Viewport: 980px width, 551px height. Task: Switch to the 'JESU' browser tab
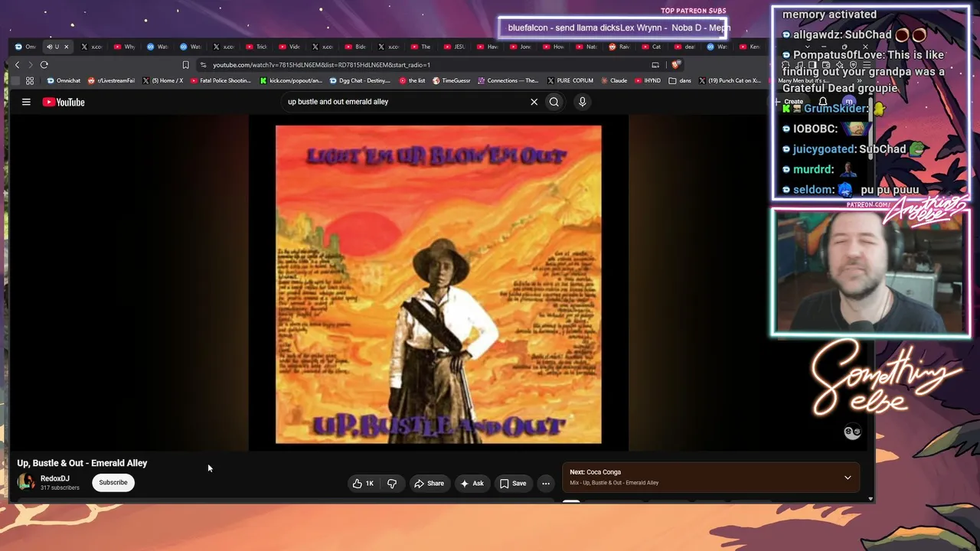454,47
